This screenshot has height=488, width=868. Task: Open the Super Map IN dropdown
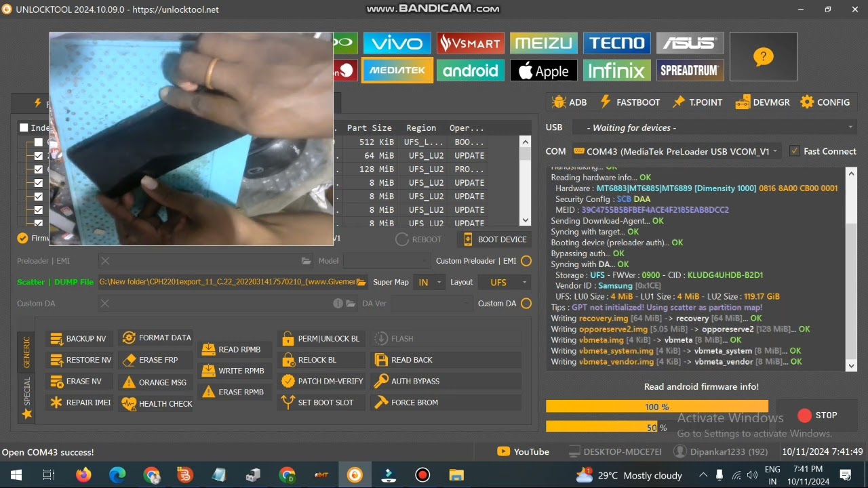pyautogui.click(x=429, y=283)
